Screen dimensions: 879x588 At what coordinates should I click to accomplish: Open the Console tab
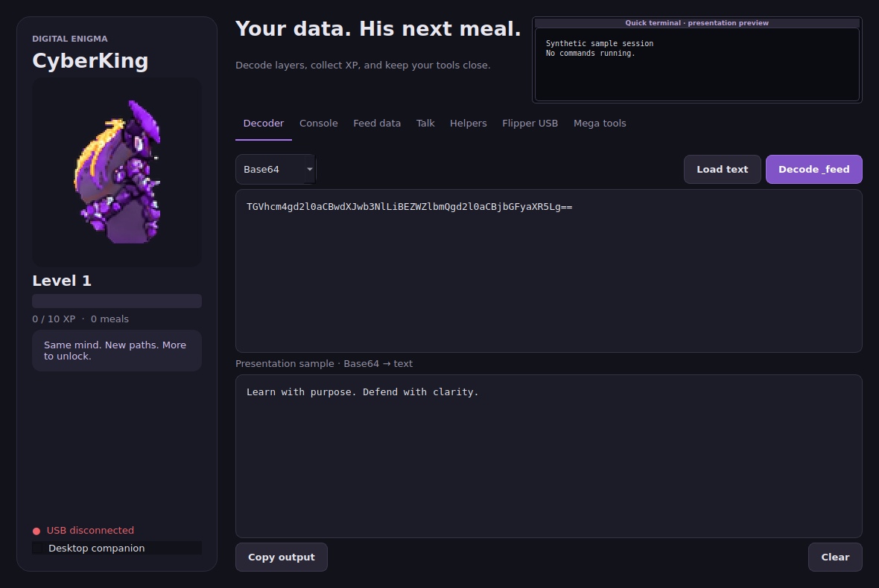pos(318,124)
